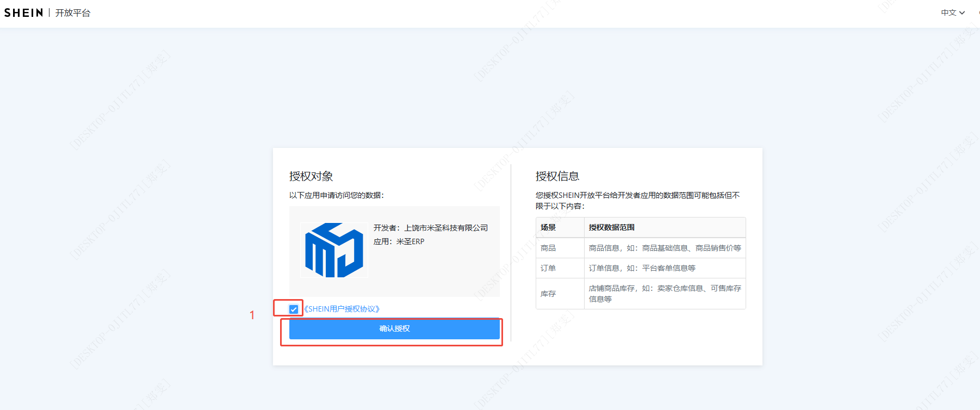Click the 米圣ERP blue cube app logo

(x=334, y=250)
